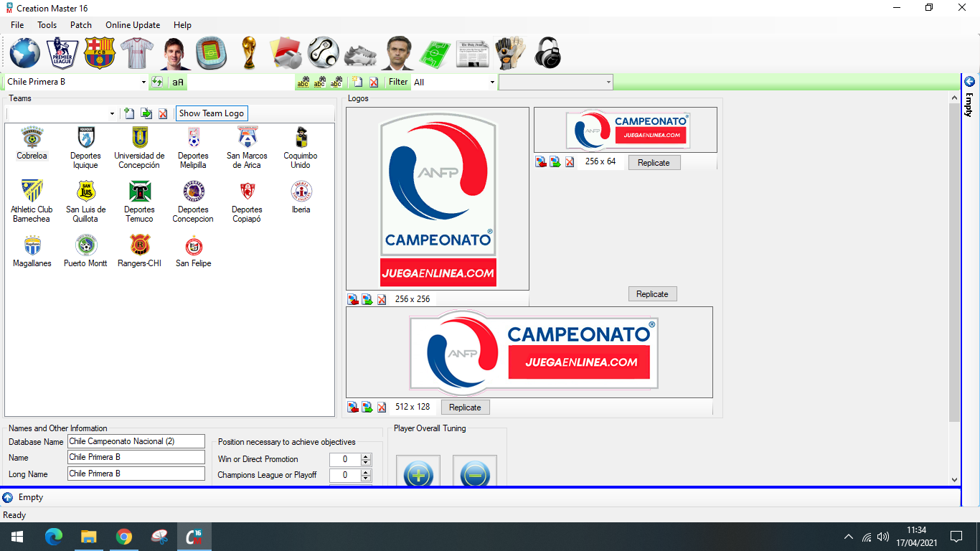Open the Stadium editor icon
Image resolution: width=980 pixels, height=551 pixels.
212,52
